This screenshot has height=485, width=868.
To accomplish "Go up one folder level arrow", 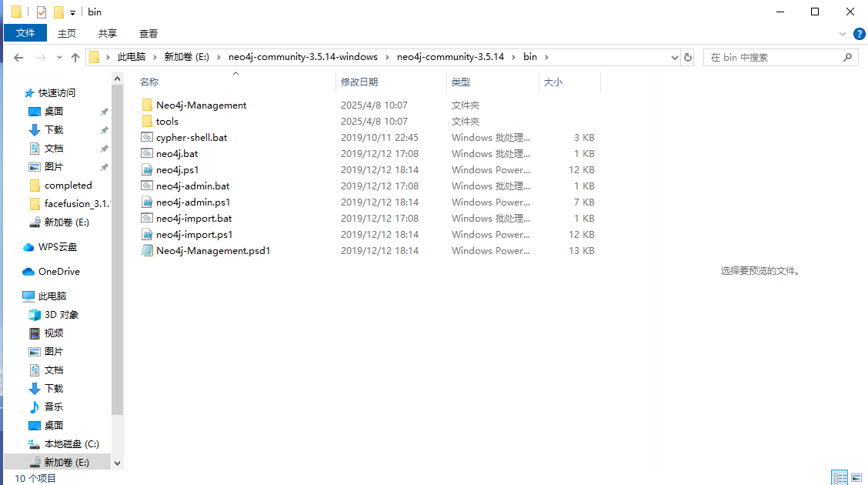I will click(x=75, y=58).
